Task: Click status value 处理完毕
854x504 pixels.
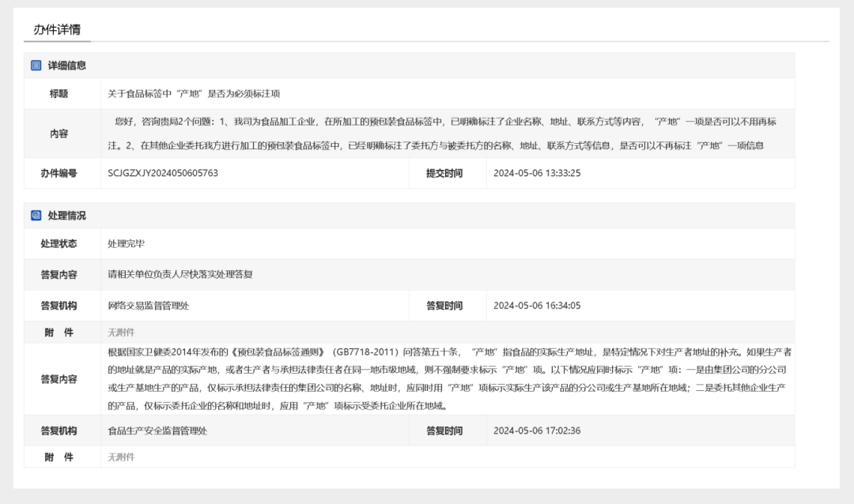Action: pyautogui.click(x=126, y=243)
